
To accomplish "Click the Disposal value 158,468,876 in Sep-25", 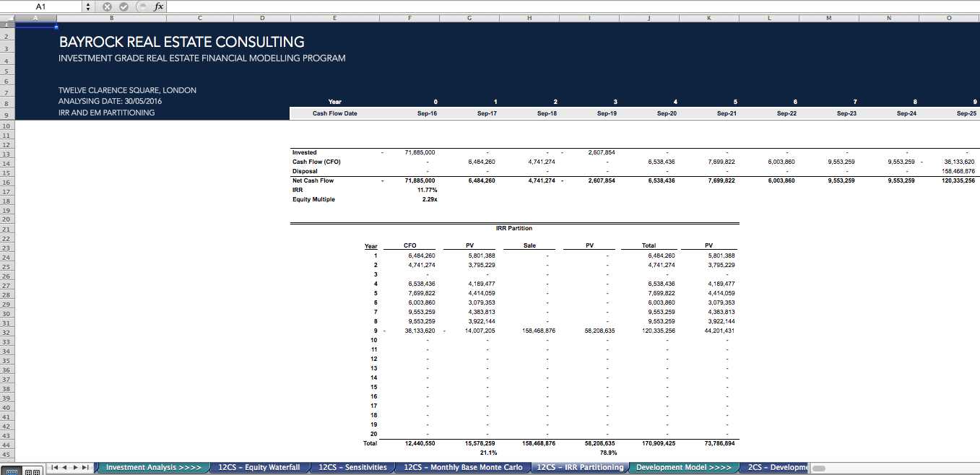I will (x=958, y=171).
